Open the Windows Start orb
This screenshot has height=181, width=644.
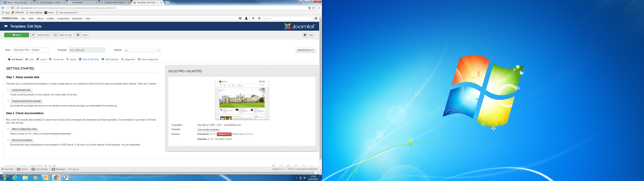(5, 178)
